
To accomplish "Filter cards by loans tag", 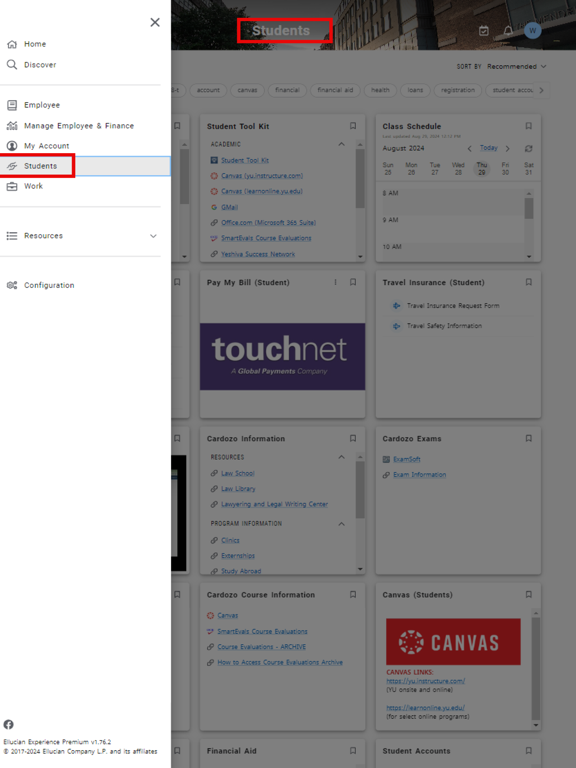I will point(415,90).
